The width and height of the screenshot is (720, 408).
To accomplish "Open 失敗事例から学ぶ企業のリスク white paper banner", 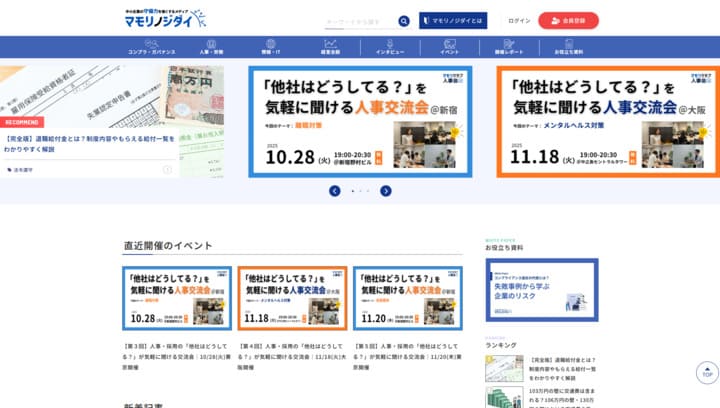I will coord(541,291).
